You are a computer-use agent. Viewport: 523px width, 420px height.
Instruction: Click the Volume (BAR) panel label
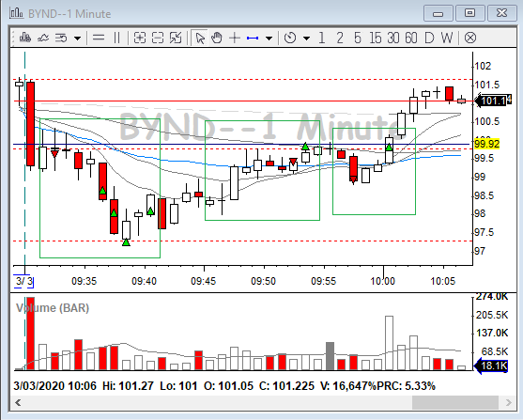click(x=53, y=308)
